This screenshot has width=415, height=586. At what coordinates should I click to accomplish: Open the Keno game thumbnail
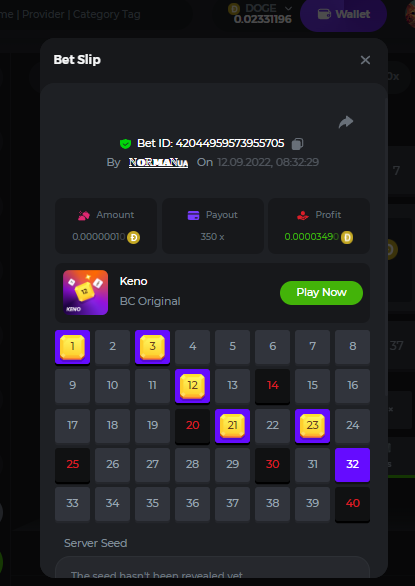[86, 293]
